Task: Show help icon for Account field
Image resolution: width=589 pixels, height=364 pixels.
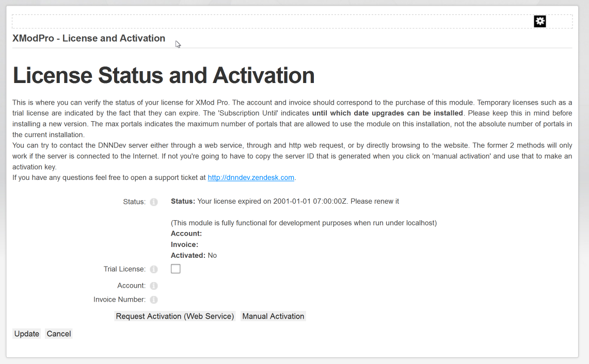Action: point(154,286)
